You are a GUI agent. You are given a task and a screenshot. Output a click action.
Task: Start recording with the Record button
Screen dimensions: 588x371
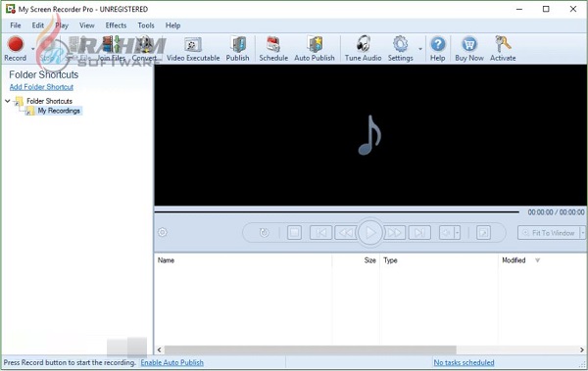click(16, 48)
